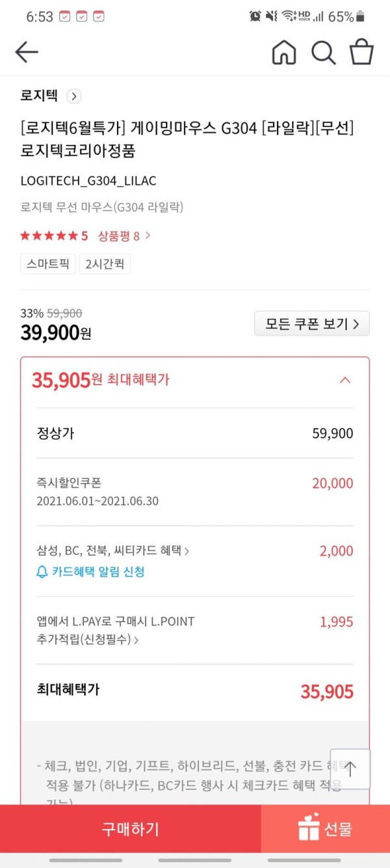This screenshot has height=868, width=390.
Task: Select the 스마트픽 tag
Action: click(47, 264)
